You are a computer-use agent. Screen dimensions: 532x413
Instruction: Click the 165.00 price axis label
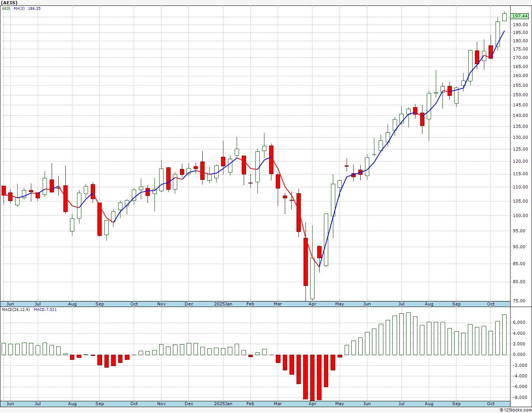point(521,66)
